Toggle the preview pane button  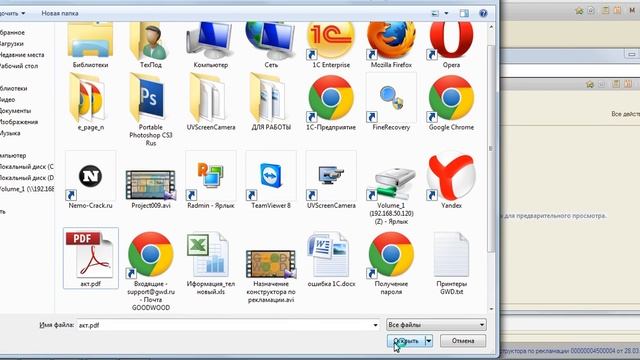pyautogui.click(x=464, y=13)
